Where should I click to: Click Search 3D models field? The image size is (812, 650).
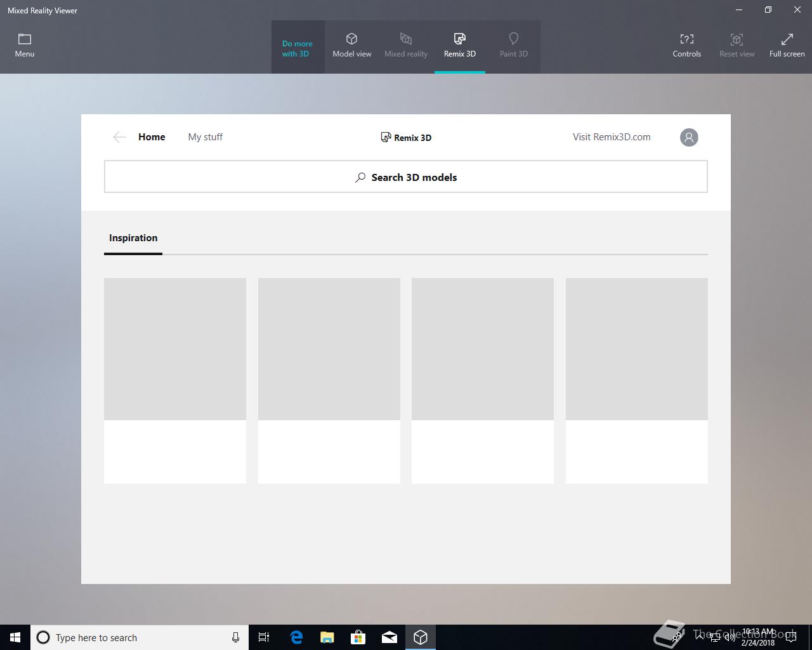click(406, 176)
